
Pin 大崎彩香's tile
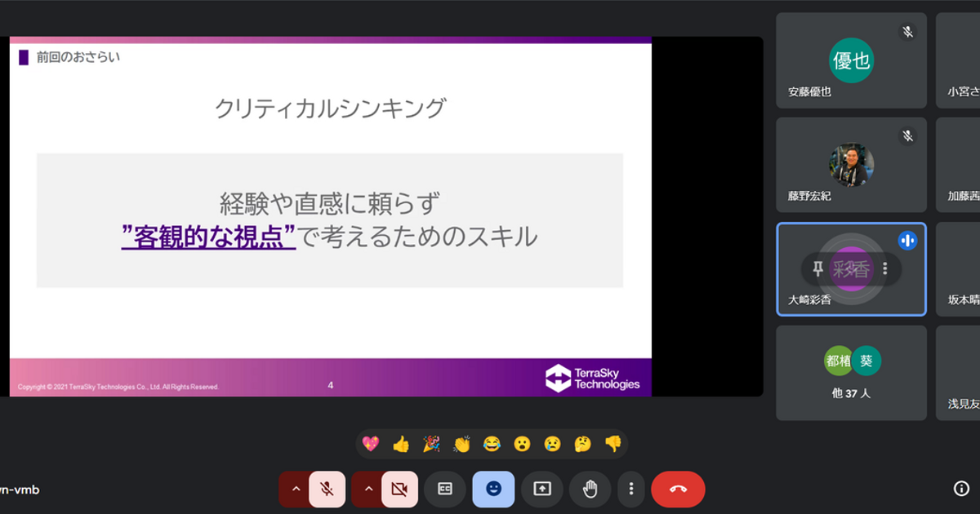pos(818,268)
